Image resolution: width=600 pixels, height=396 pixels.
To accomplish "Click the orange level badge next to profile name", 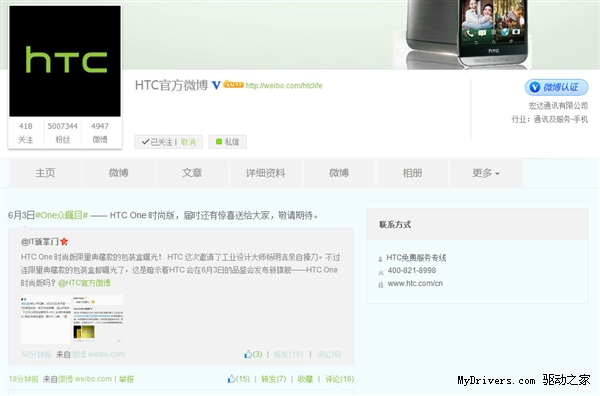I will click(x=233, y=85).
